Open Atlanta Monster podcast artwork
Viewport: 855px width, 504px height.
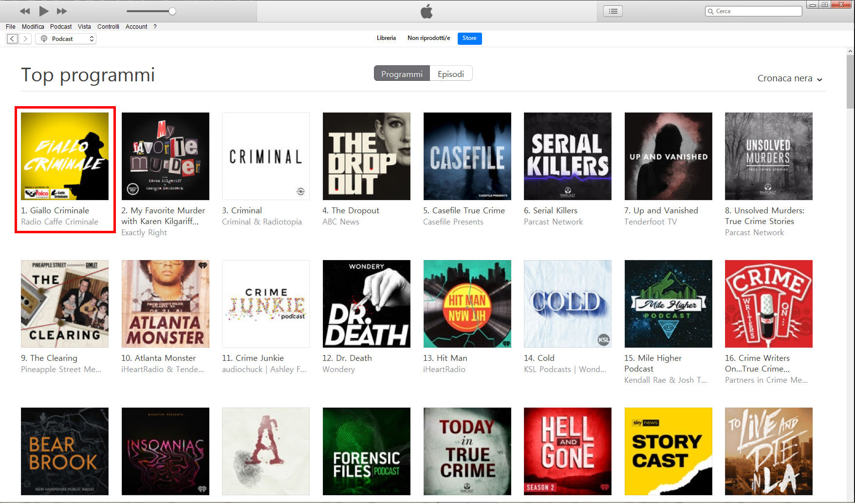[166, 304]
